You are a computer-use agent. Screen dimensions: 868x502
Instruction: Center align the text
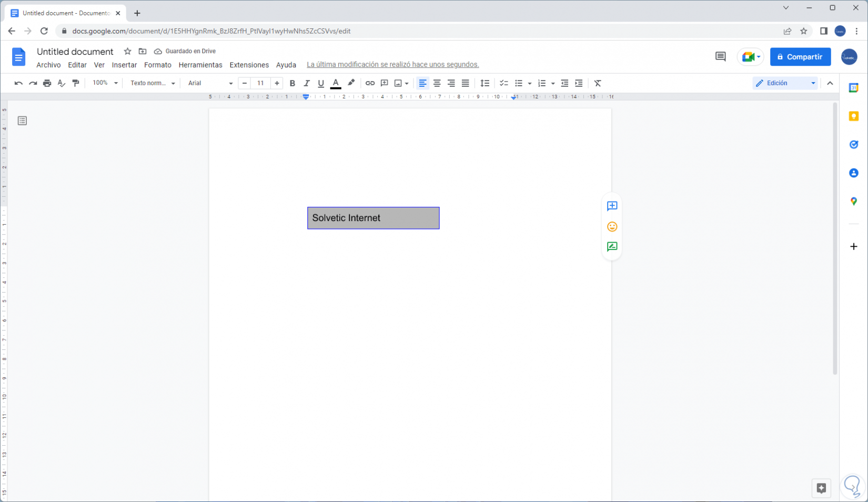(x=437, y=83)
